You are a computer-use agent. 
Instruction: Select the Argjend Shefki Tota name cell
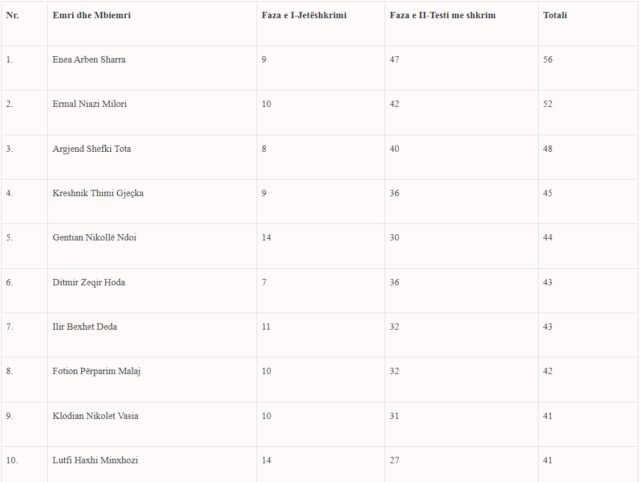tap(92, 149)
